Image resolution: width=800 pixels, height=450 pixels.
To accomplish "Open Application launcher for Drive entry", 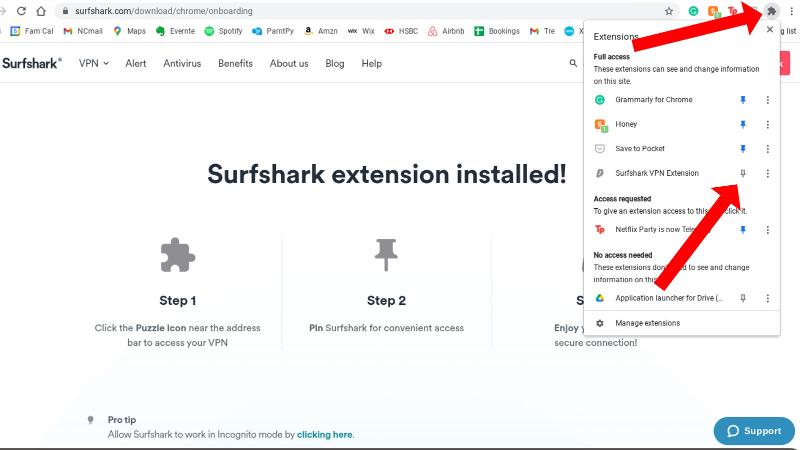I will [x=661, y=298].
